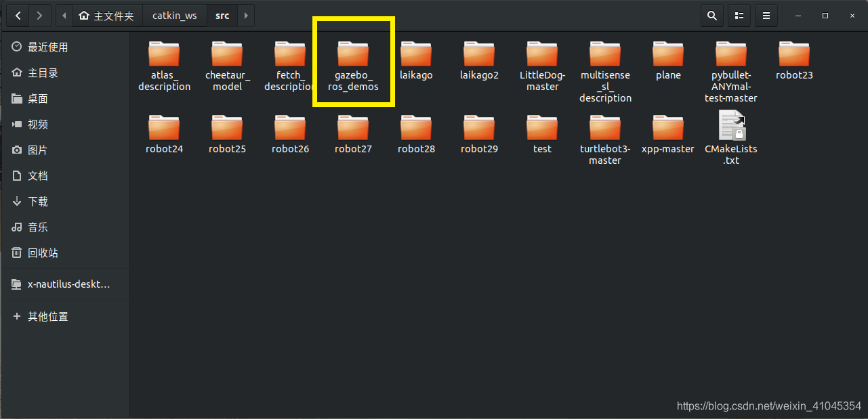This screenshot has height=419, width=868.
Task: Select the pybullet-ANYmal-test-master folder icon
Action: tap(731, 53)
